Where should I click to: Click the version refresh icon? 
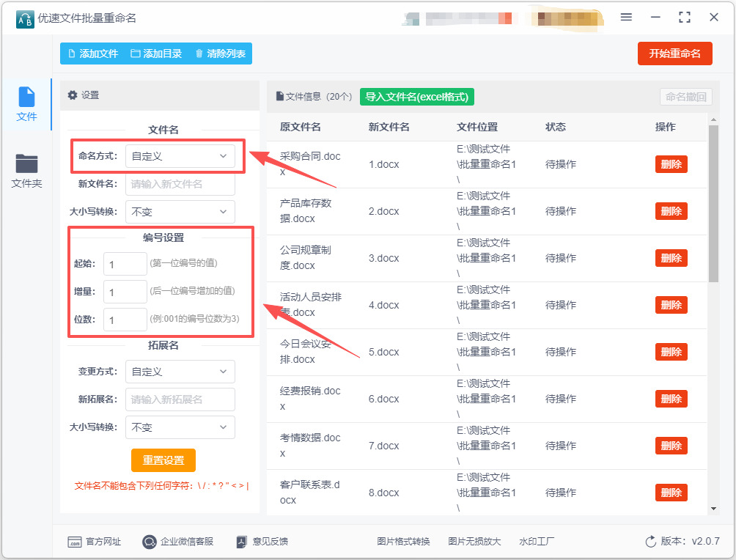pyautogui.click(x=650, y=542)
